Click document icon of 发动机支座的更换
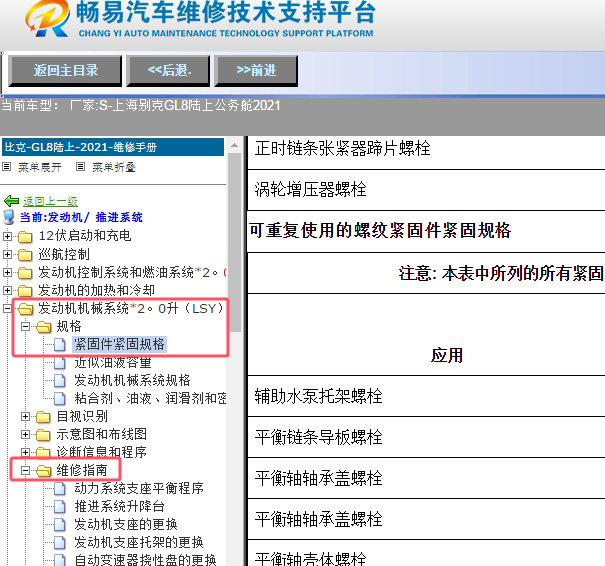The width and height of the screenshot is (605, 566). click(x=60, y=524)
